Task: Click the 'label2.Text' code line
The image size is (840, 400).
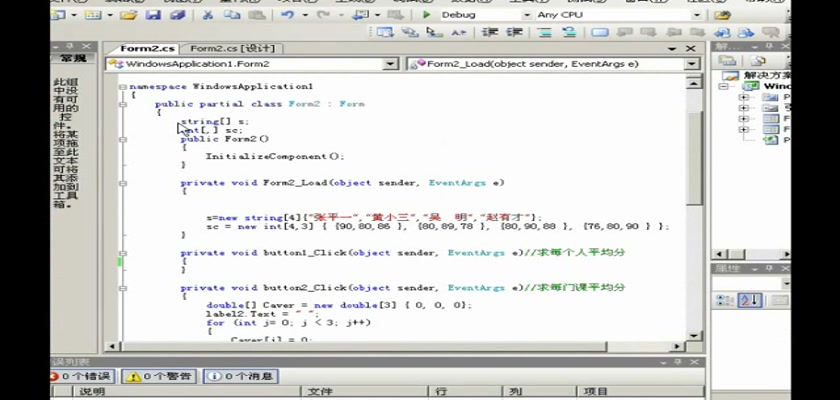Action: [262, 314]
